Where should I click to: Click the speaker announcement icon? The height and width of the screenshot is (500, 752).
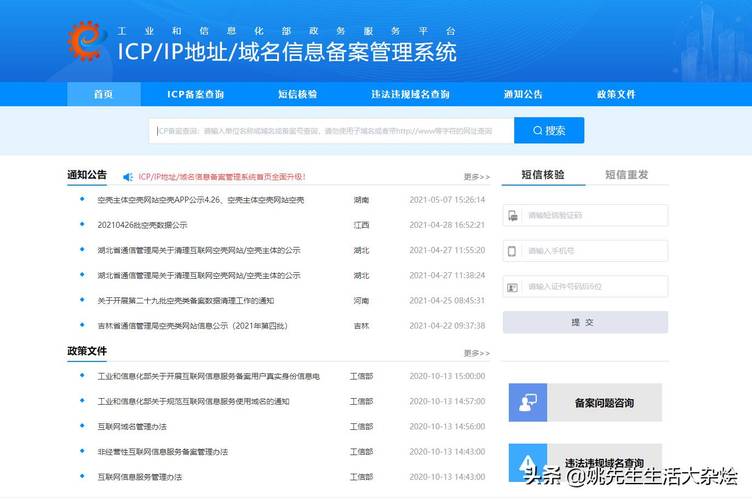[128, 177]
